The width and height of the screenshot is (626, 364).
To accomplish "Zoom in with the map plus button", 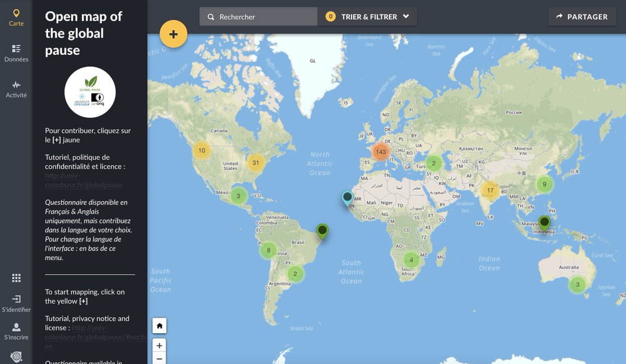I will pos(159,346).
